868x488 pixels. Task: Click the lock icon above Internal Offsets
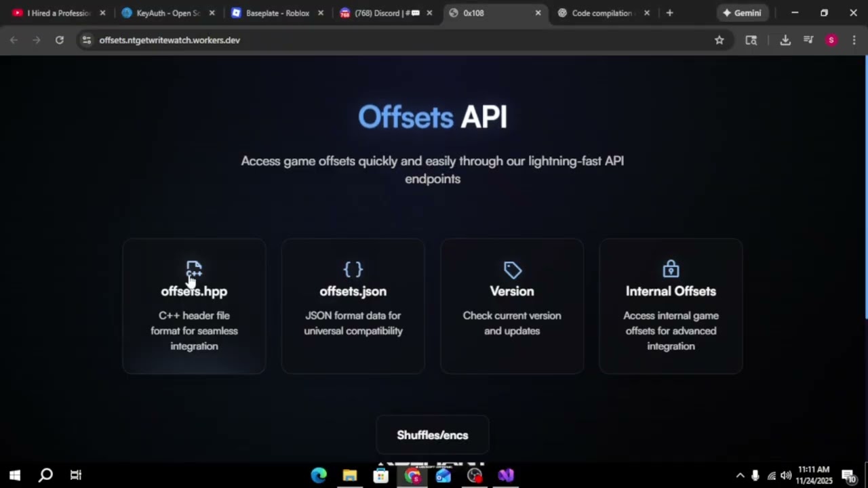pyautogui.click(x=671, y=269)
